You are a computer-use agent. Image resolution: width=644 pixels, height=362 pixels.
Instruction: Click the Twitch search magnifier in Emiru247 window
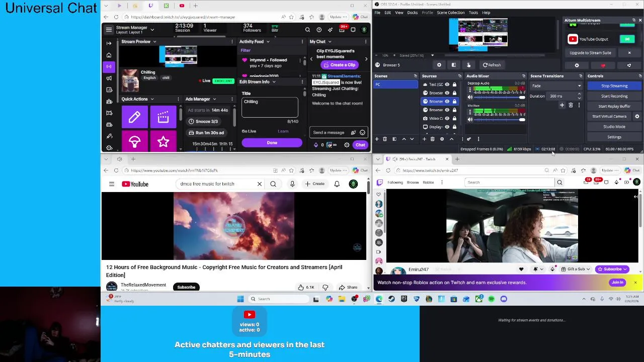tap(559, 183)
